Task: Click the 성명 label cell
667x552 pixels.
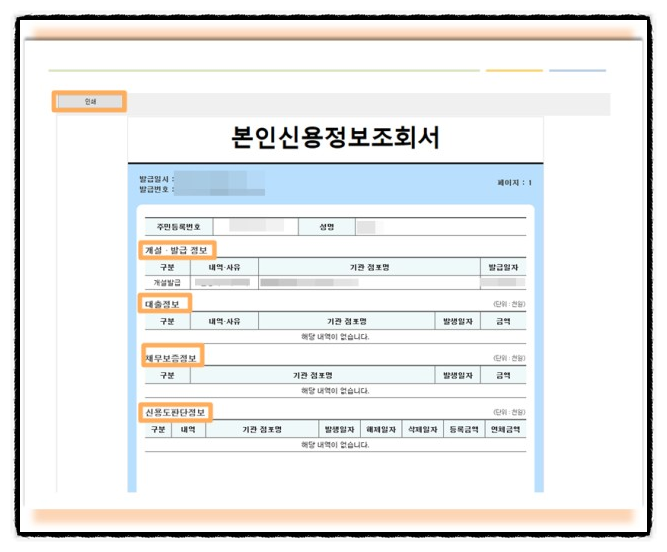Action: point(327,227)
